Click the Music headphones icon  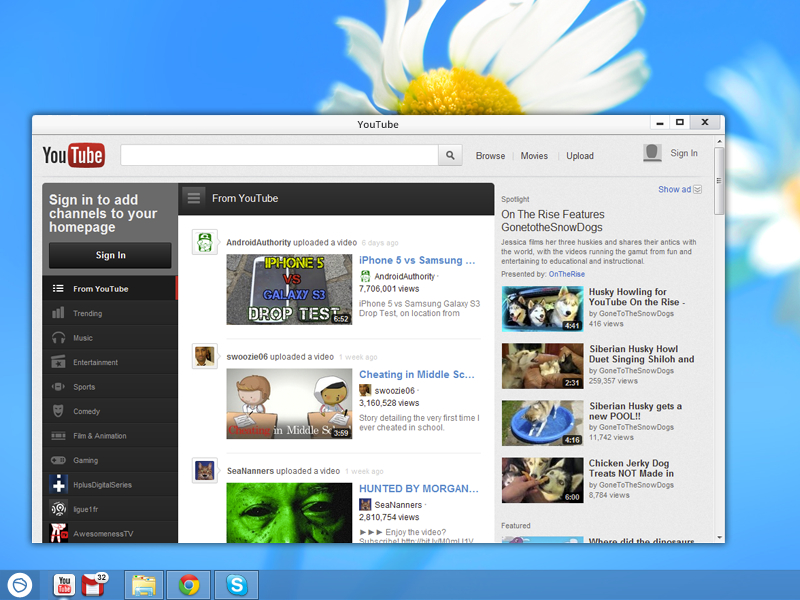58,338
